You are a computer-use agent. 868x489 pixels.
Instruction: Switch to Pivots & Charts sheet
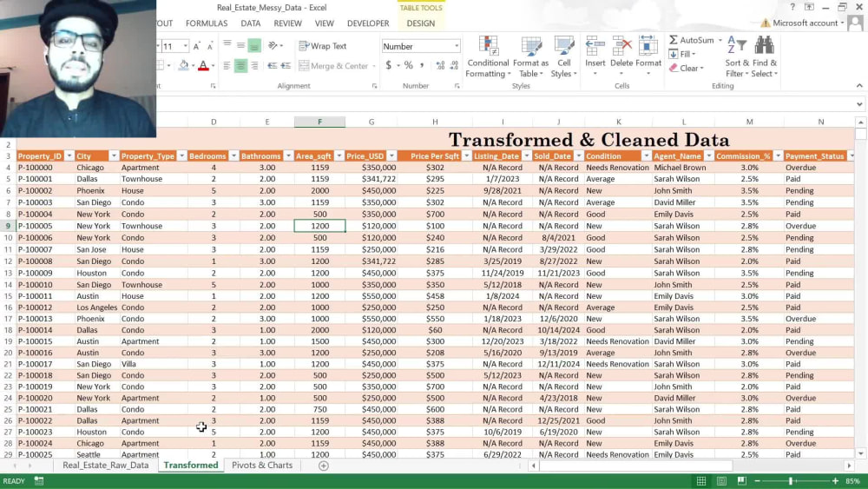coord(262,466)
